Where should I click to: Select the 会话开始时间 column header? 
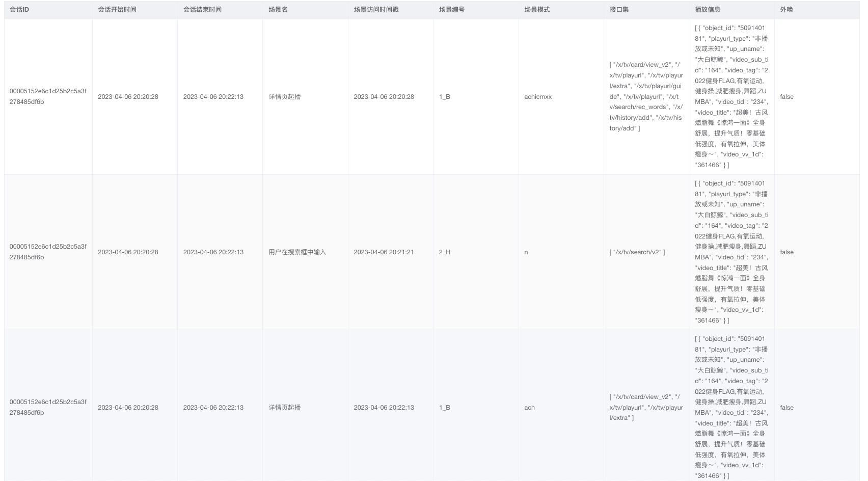click(117, 10)
